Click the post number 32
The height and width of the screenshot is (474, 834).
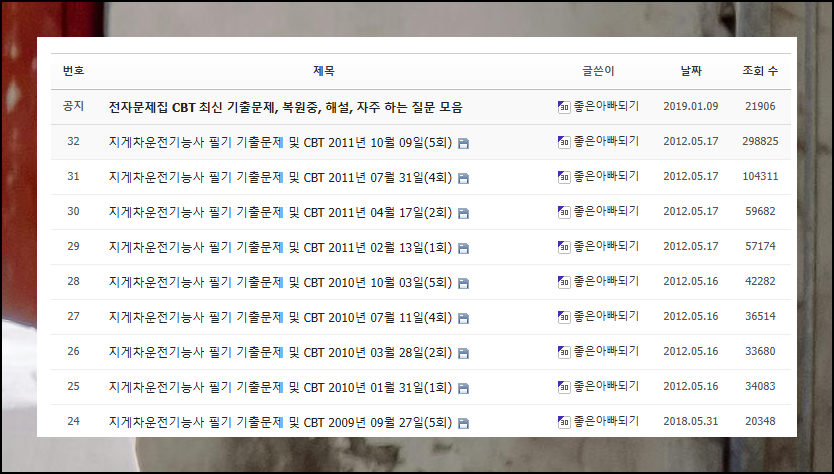(x=73, y=142)
